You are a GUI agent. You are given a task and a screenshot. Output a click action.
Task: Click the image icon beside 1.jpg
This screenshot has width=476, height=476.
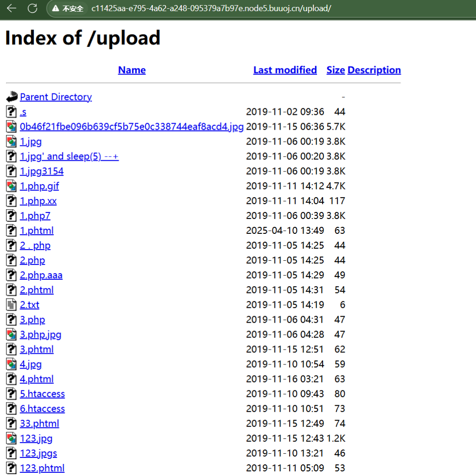12,141
